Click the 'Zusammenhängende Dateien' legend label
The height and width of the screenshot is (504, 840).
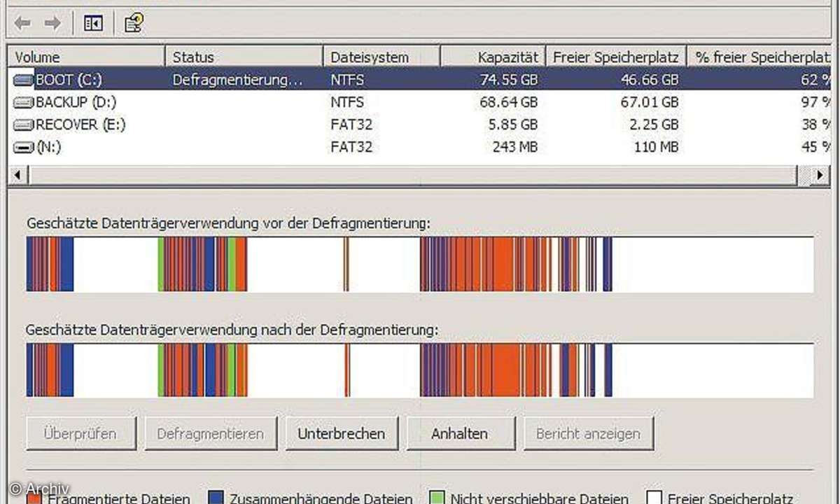tap(321, 498)
